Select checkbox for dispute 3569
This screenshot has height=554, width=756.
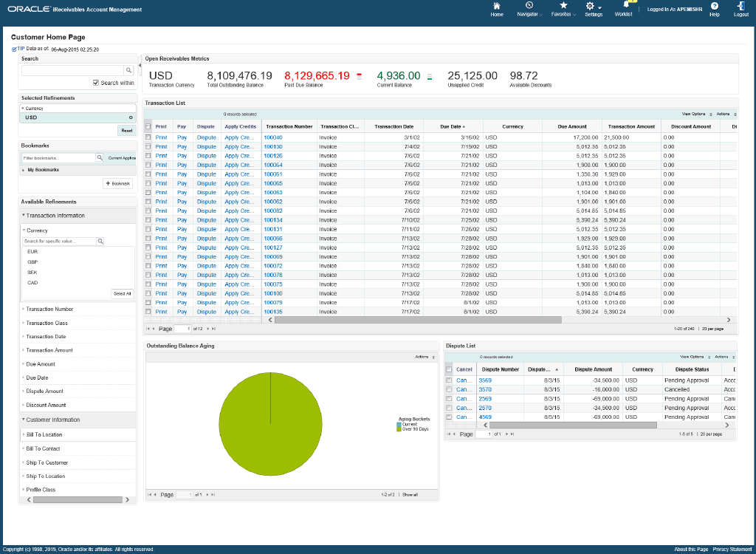[449, 380]
